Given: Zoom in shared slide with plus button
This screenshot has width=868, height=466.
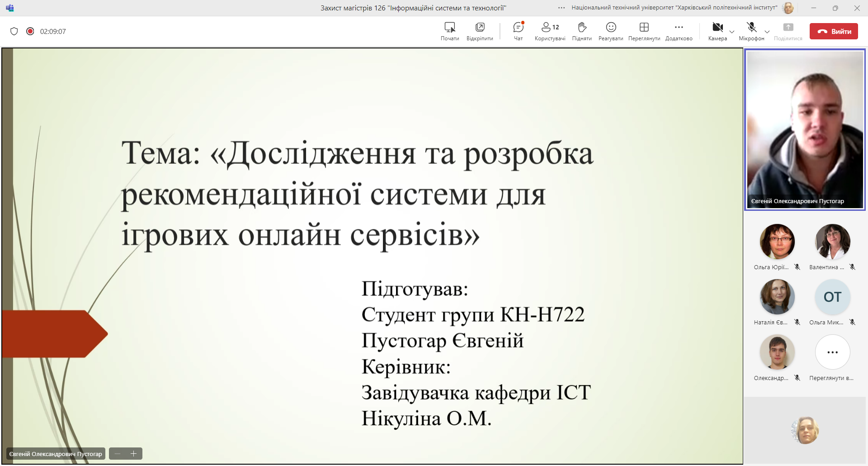Looking at the screenshot, I should point(134,453).
